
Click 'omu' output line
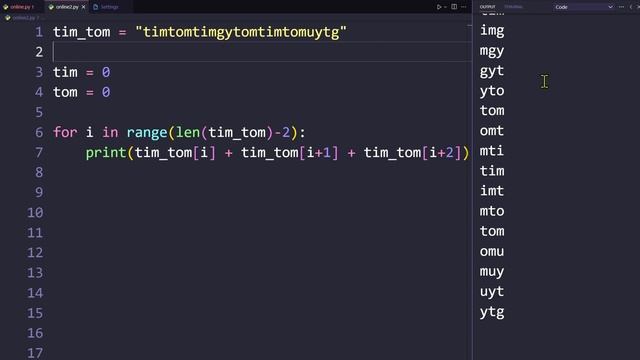[x=492, y=251]
